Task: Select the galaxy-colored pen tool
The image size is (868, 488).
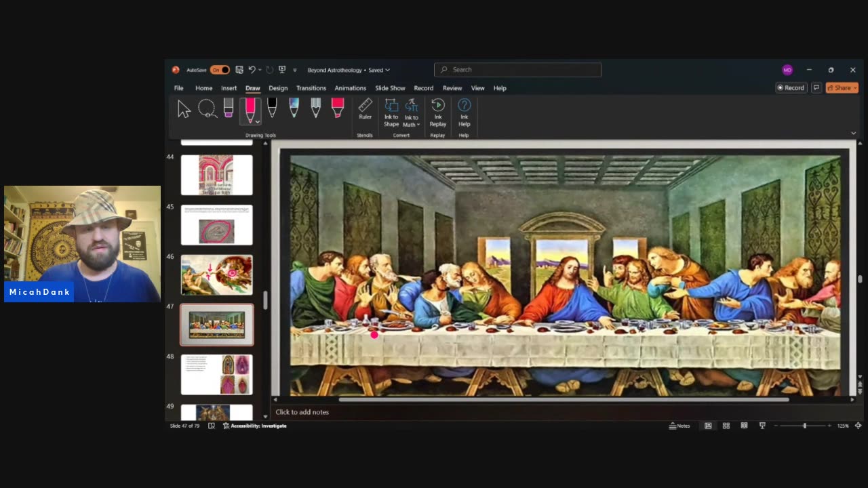Action: click(x=294, y=109)
